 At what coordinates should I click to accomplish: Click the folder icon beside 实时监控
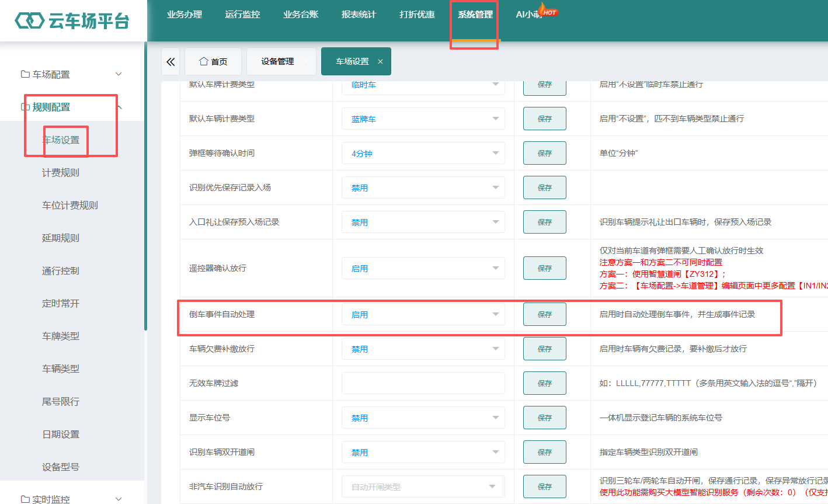point(25,499)
